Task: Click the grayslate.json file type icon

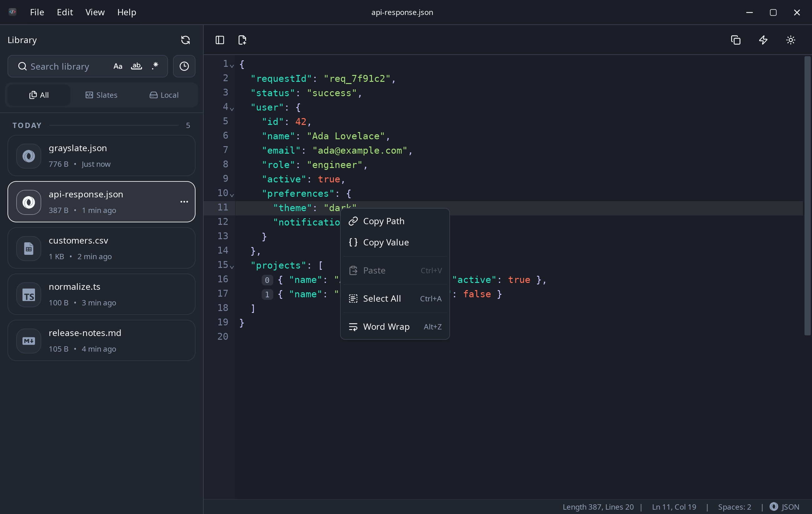Action: (x=29, y=156)
